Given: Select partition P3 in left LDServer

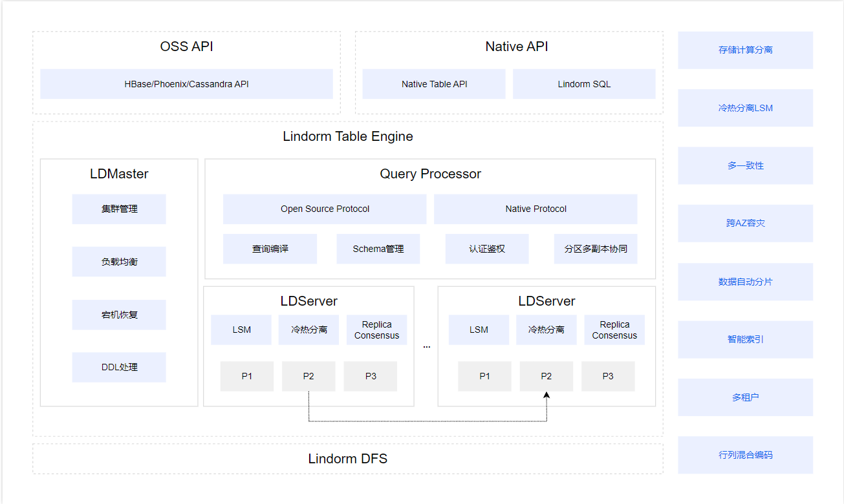Looking at the screenshot, I should coord(370,376).
